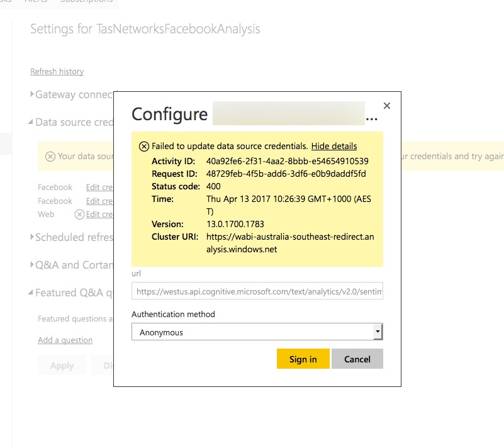This screenshot has width=504, height=448.
Task: Select the Request ID value text
Action: (x=286, y=174)
